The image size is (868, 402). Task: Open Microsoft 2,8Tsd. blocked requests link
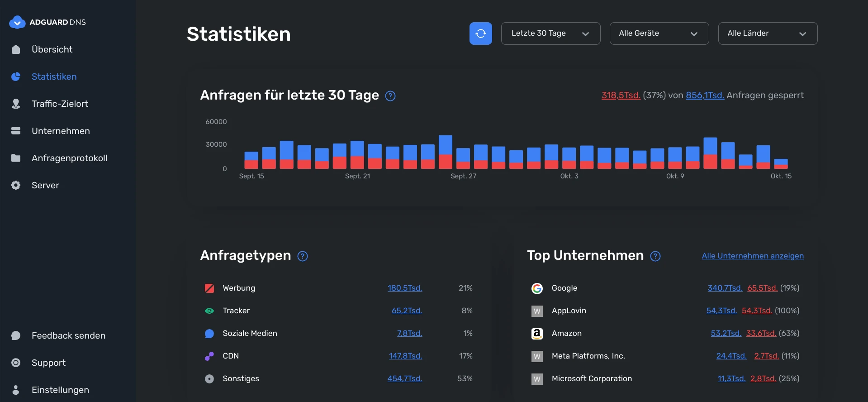[x=763, y=378]
